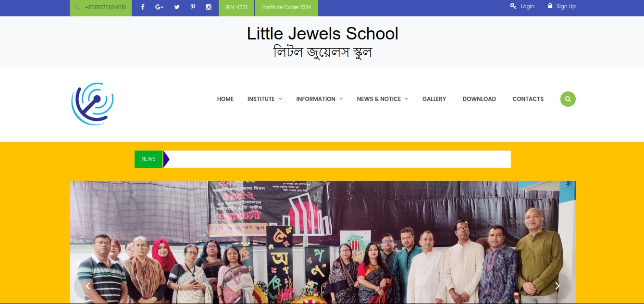Open the Pinterest social icon
The image size is (644, 304).
coord(193,7)
